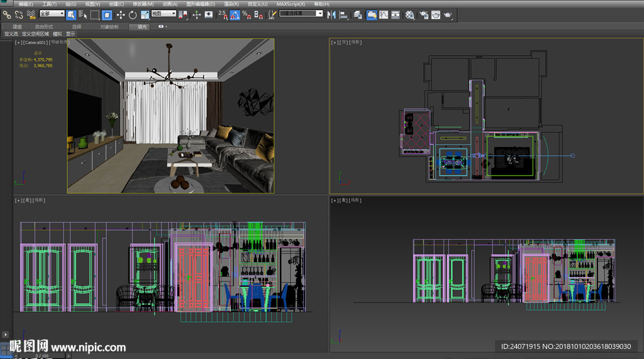Open the 全部 selection filter dropdown
The image size is (644, 359).
tap(52, 13)
